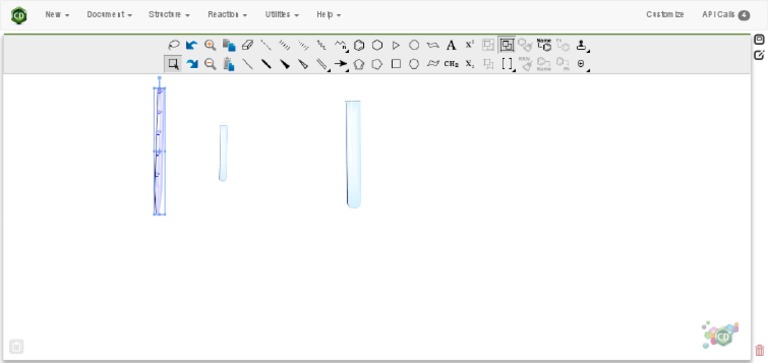Select the cyclobutane square ring tool

(396, 64)
